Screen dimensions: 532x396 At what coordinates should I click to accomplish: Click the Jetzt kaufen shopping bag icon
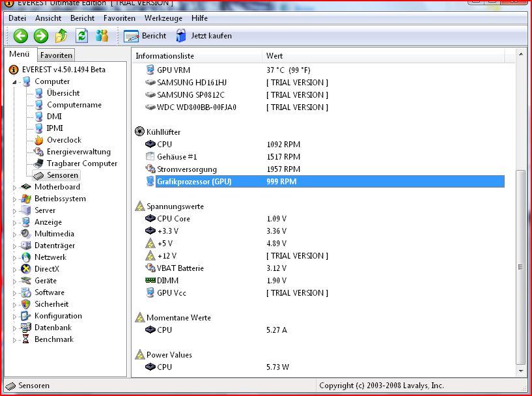(181, 36)
